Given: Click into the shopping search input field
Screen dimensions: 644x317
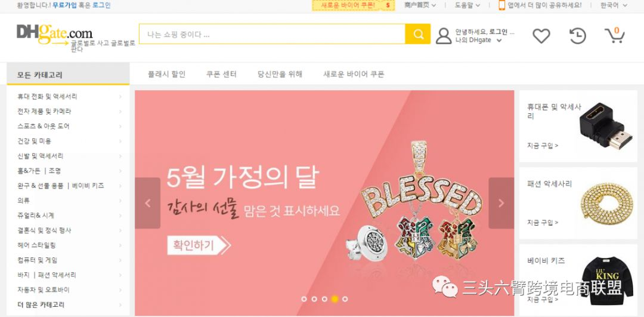Looking at the screenshot, I should click(272, 34).
